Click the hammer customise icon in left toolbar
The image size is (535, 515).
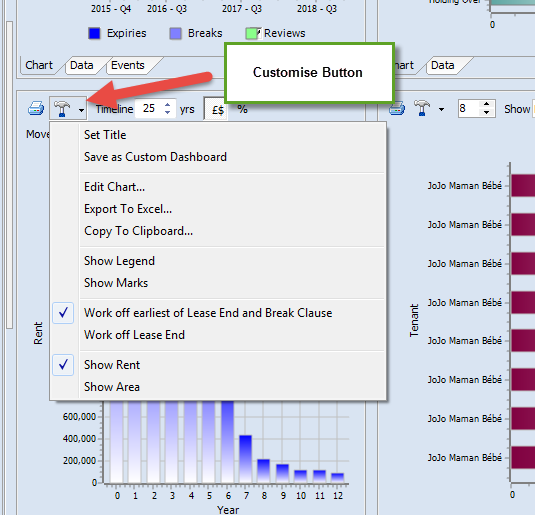[62, 109]
